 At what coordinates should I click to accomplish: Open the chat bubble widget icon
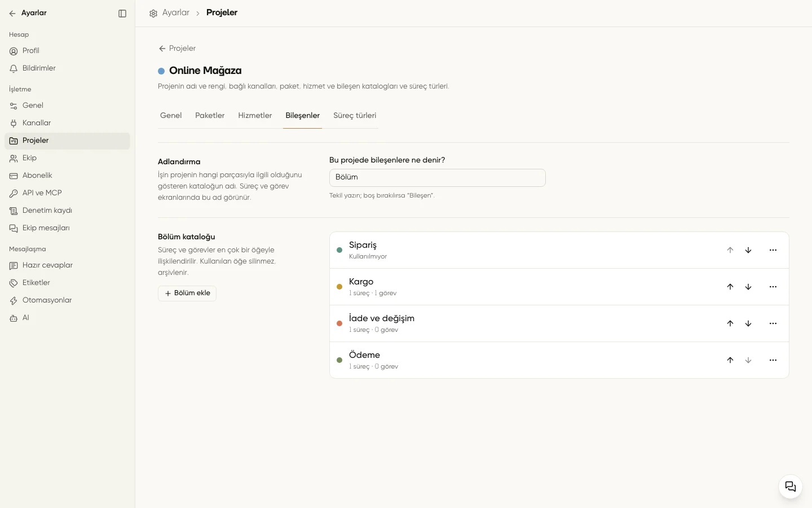click(791, 487)
